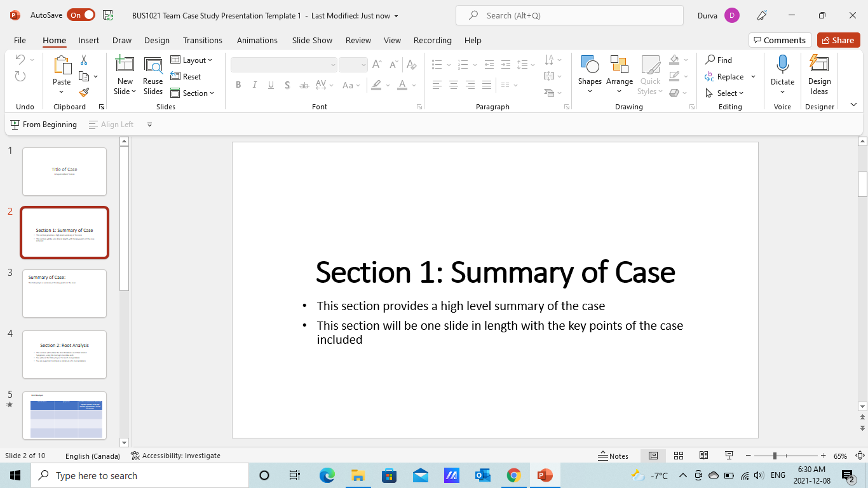Toggle the Notes pane
Image resolution: width=868 pixels, height=488 pixels.
(613, 456)
